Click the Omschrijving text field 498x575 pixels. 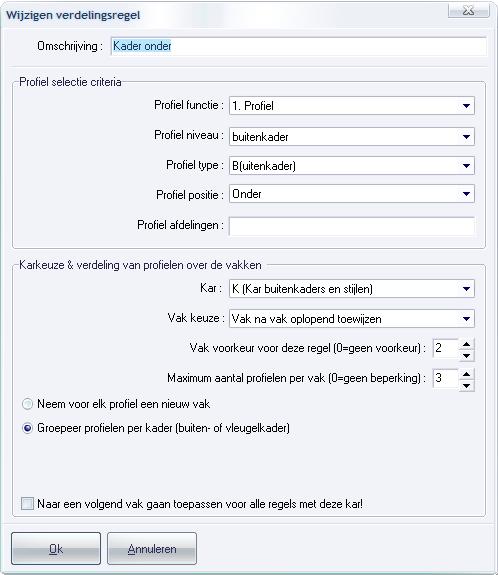point(299,46)
